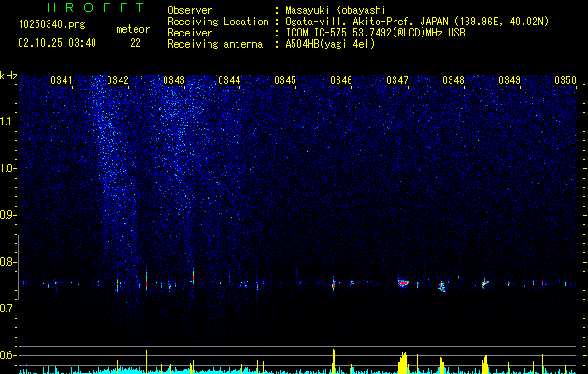The image size is (588, 374).
Task: Click the 0.9 frequency axis label
Action: pos(7,215)
